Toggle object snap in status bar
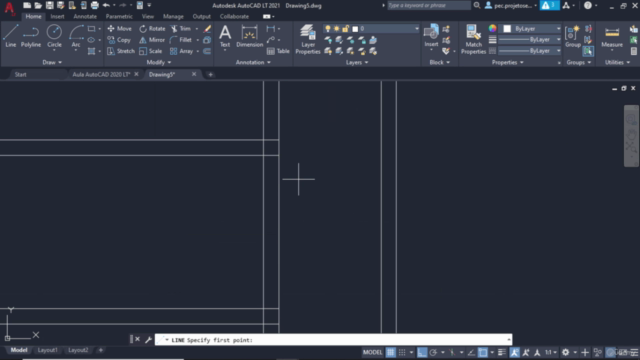640x360 pixels. click(482, 352)
